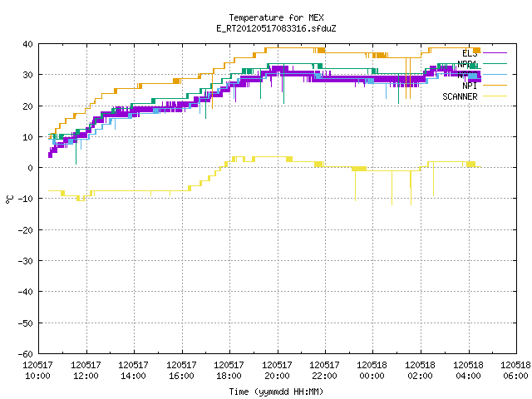Click the x-axis time label 20:00
The height and width of the screenshot is (399, 532).
[x=277, y=376]
